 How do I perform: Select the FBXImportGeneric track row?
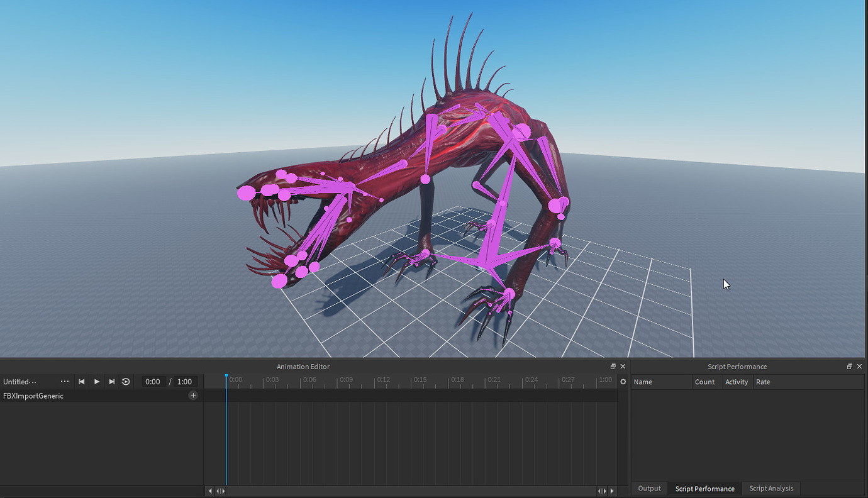[x=101, y=396]
